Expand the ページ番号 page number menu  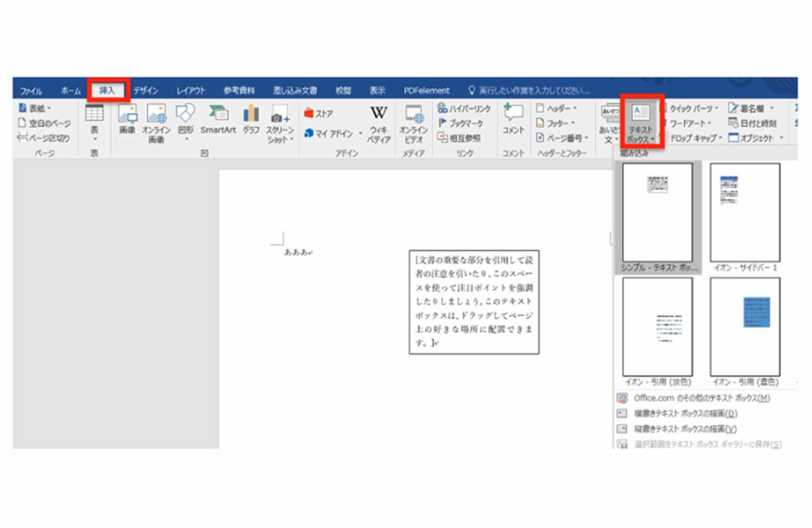tap(562, 138)
